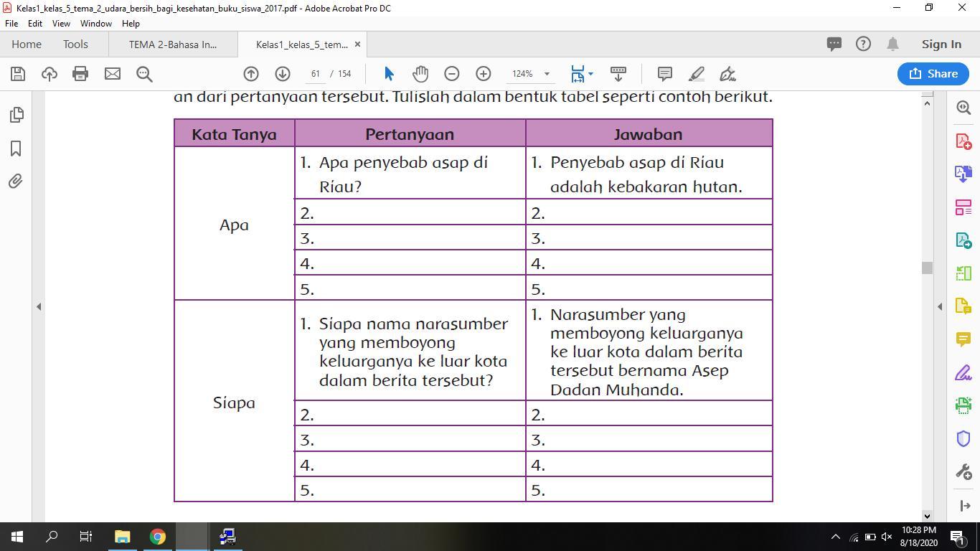This screenshot has height=551, width=980.
Task: Open the View menu
Action: coord(61,24)
